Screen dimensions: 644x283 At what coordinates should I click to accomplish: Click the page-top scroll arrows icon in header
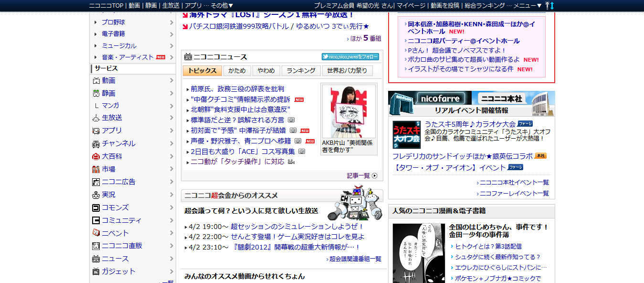549,5
